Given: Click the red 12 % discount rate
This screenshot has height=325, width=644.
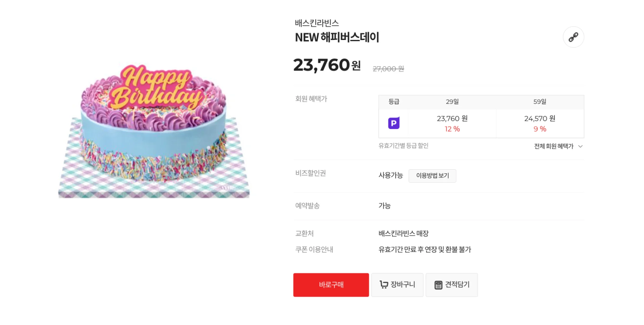Looking at the screenshot, I should (x=452, y=129).
